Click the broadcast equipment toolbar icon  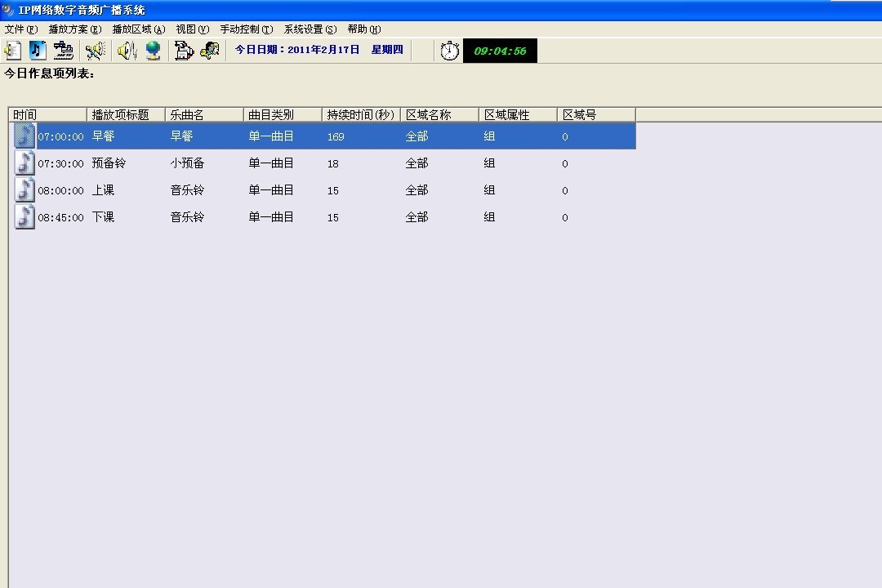point(64,50)
